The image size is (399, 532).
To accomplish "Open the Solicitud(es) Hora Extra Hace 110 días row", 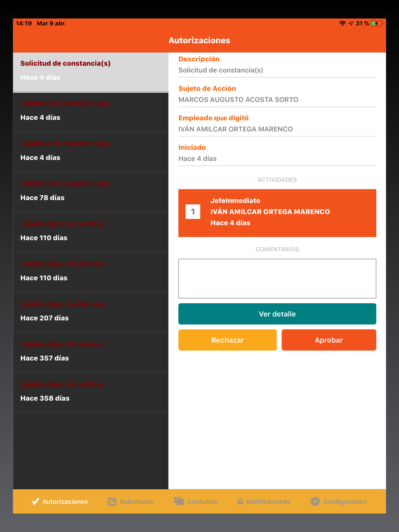I will pos(91,232).
